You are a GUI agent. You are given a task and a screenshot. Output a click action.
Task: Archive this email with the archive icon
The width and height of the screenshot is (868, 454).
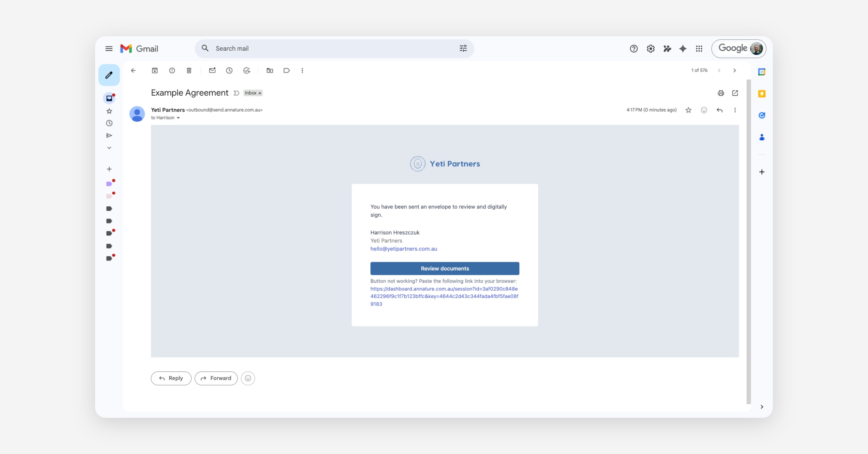click(x=155, y=71)
